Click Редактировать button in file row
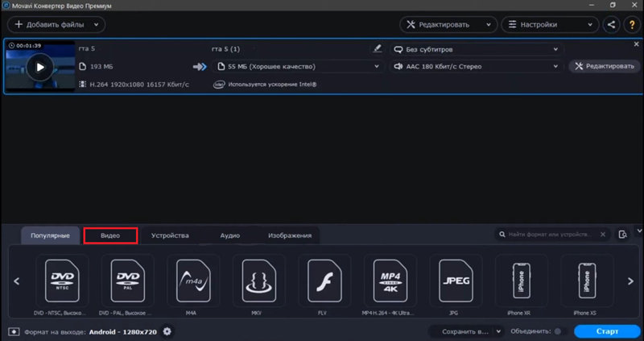 (605, 66)
